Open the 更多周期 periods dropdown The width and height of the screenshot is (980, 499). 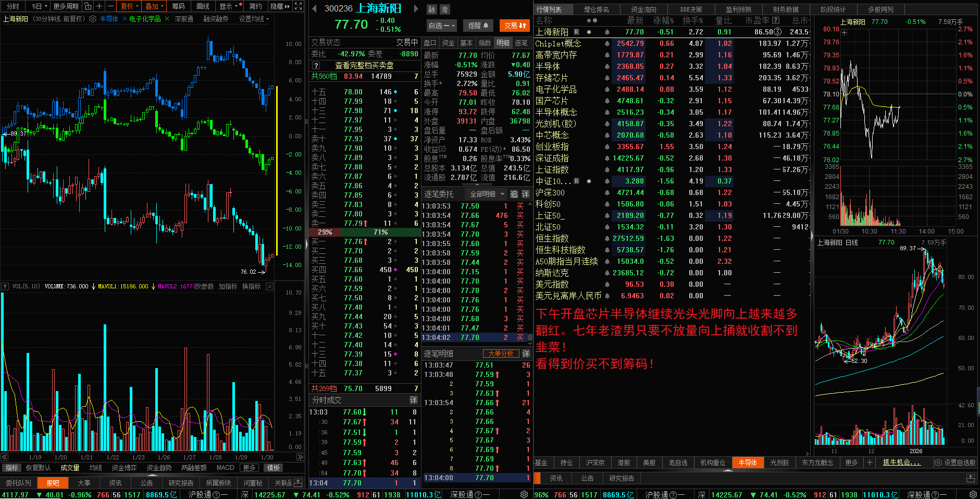[66, 6]
